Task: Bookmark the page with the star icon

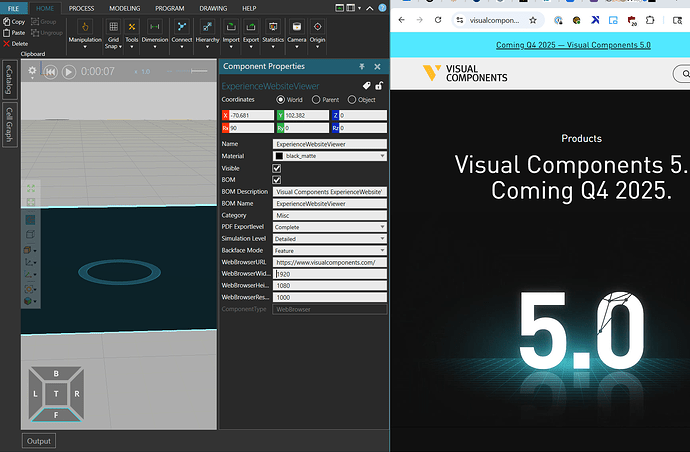Action: click(533, 20)
